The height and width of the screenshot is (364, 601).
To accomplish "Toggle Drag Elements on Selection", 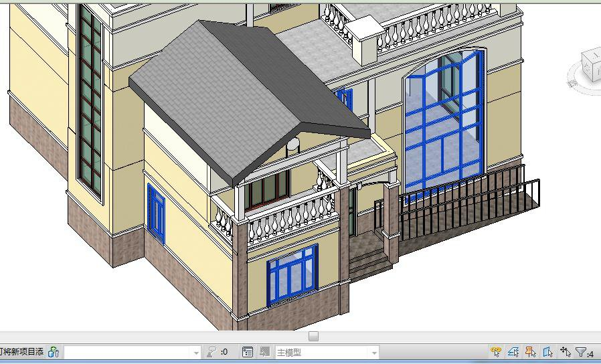I will pyautogui.click(x=566, y=352).
